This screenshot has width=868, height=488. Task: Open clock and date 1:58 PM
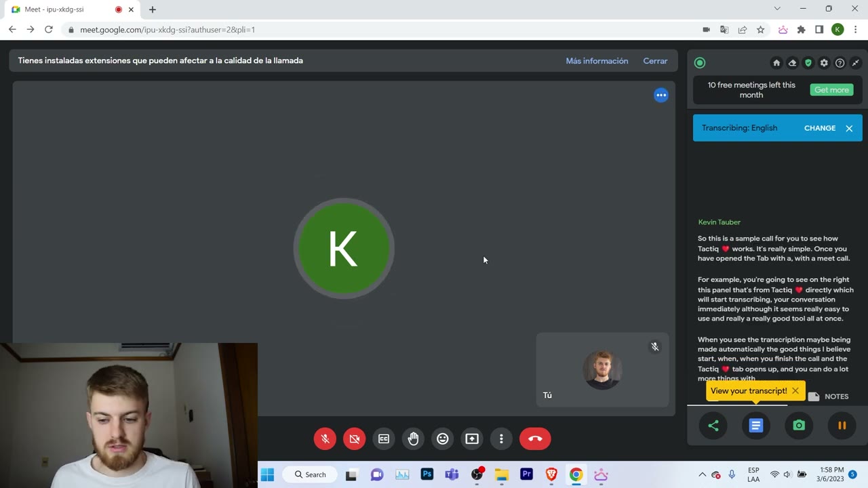point(832,474)
